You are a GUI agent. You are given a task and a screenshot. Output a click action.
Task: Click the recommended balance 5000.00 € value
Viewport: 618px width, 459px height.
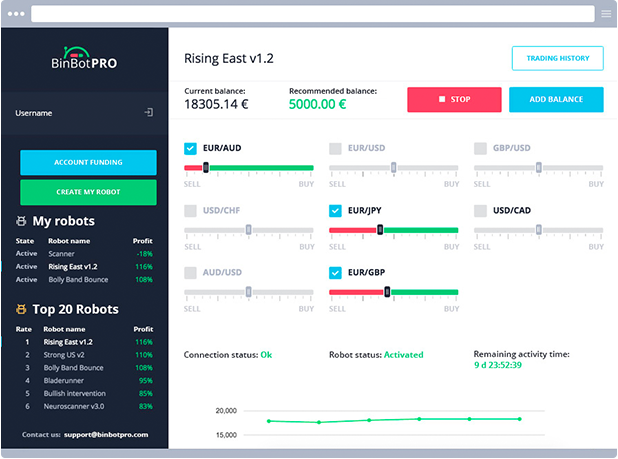[x=317, y=104]
